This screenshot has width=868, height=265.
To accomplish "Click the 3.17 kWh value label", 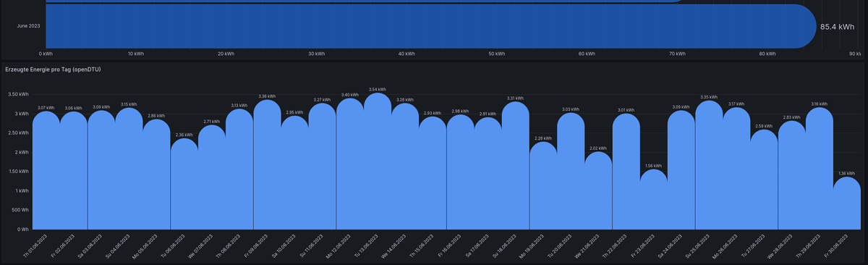I will click(736, 104).
